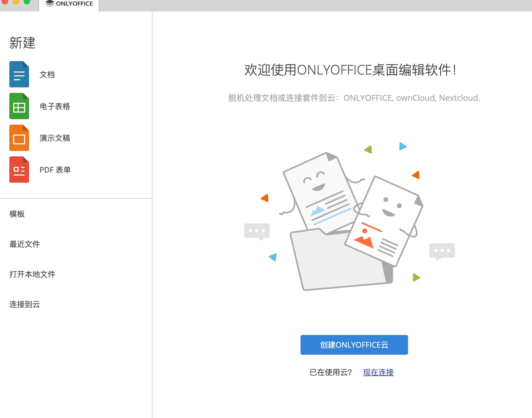
Task: Click the 创建ONLYOFFICE云 button
Action: coord(354,345)
